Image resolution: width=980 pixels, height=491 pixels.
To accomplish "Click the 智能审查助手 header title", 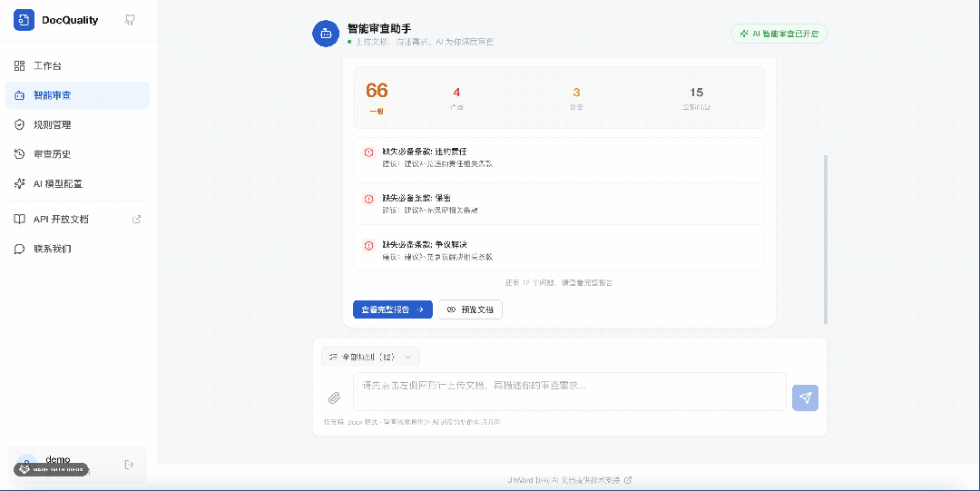I will (x=379, y=29).
